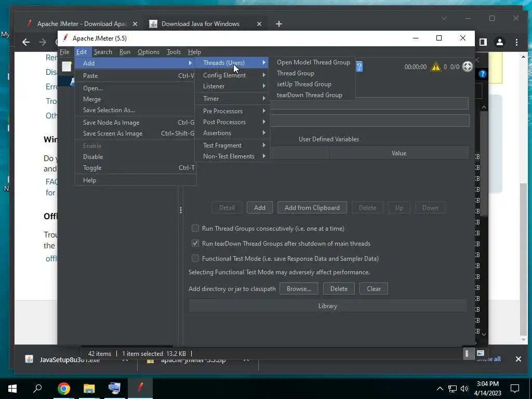Choose tearDown Thread Group
Screen dimensions: 532x399
click(312, 95)
